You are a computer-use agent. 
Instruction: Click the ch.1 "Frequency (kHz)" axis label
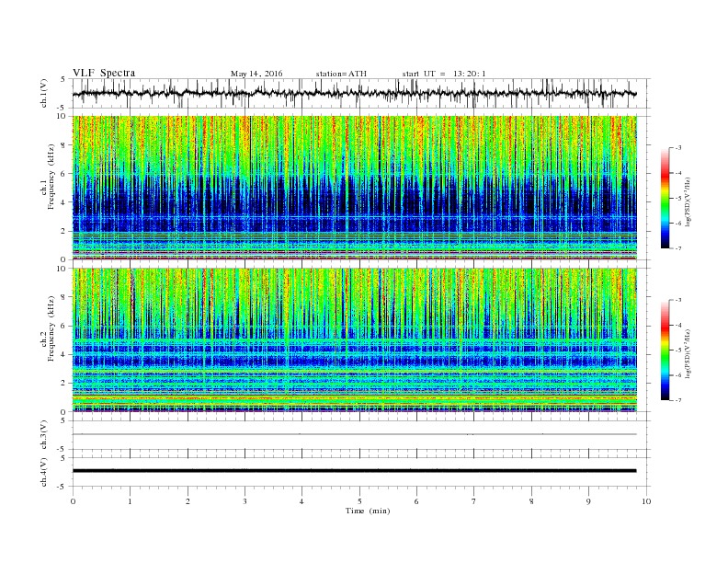(x=51, y=177)
